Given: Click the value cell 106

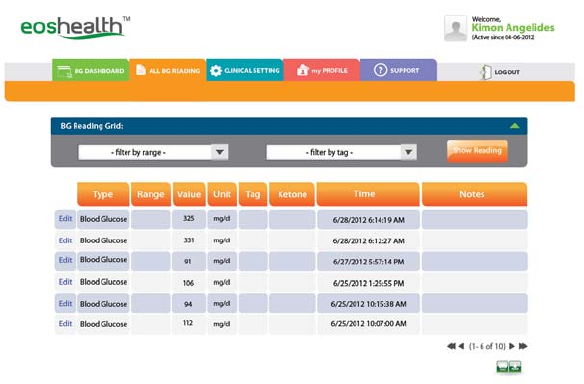Looking at the screenshot, I should [189, 283].
